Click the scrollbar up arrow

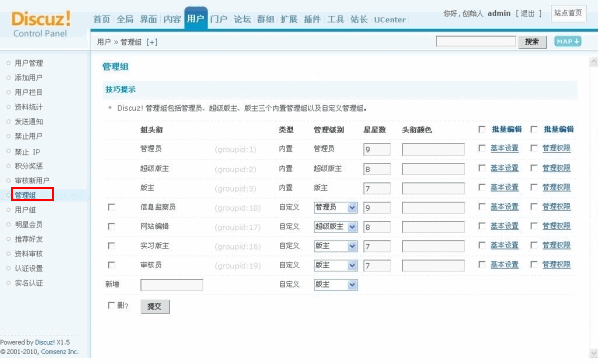[593, 62]
